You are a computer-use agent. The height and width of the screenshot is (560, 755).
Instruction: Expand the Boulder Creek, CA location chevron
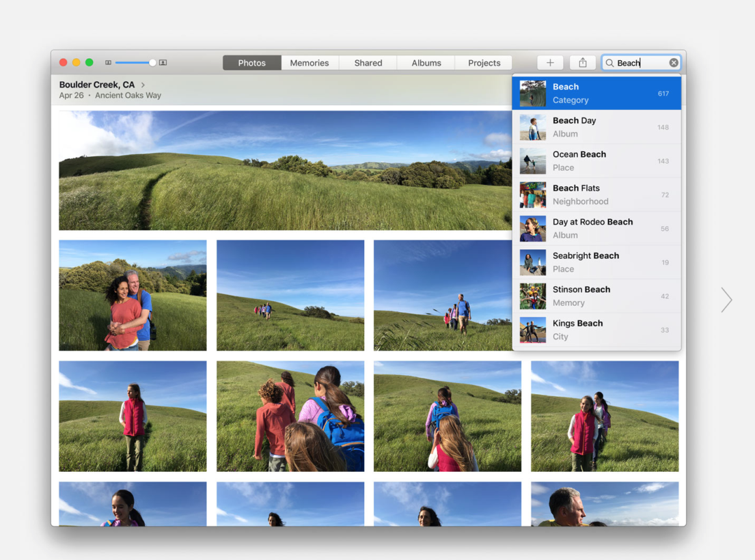pos(143,85)
